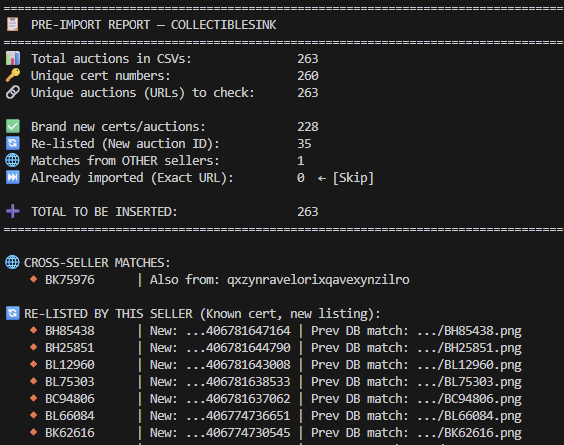Click the key emoji next to Unique cert numbers
The height and width of the screenshot is (445, 564).
pyautogui.click(x=13, y=75)
